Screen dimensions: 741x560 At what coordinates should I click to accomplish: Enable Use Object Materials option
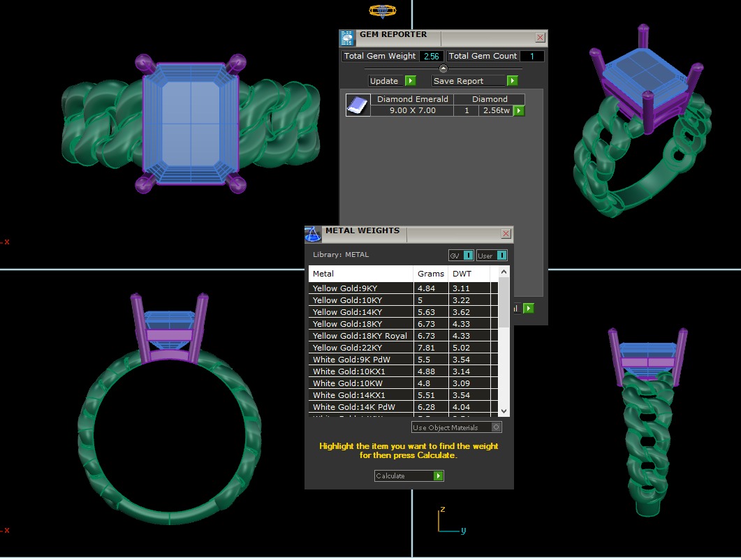coord(496,427)
